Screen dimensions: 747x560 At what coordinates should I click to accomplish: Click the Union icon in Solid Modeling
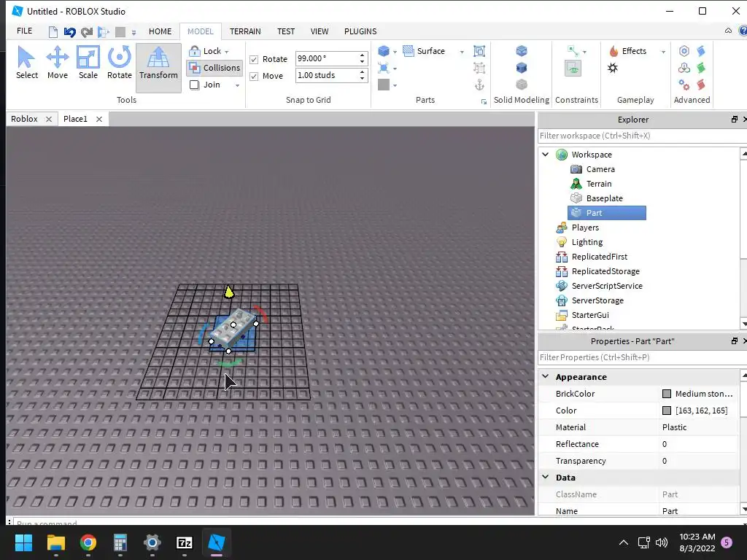click(x=522, y=50)
